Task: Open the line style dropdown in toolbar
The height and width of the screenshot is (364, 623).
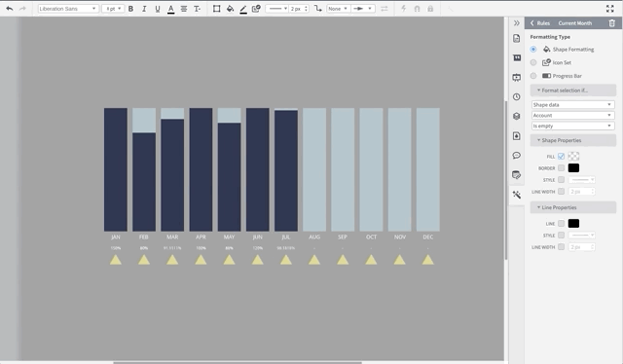Action: tap(276, 9)
